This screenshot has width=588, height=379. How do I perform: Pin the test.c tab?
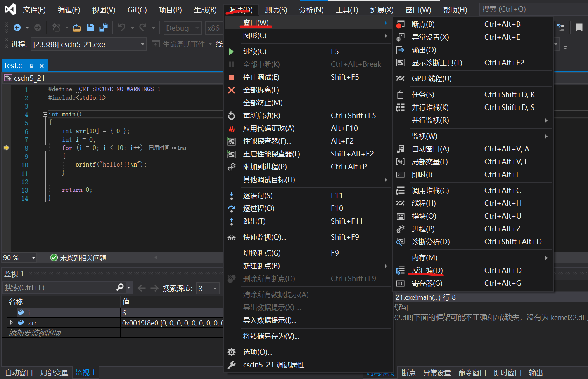(x=31, y=66)
